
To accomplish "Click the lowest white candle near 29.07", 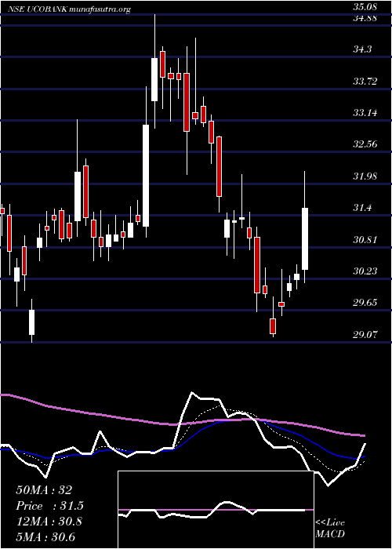I will point(32,322).
